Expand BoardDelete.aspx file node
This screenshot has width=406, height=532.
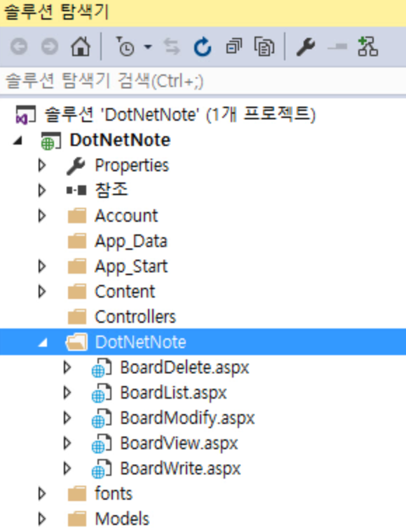(67, 368)
